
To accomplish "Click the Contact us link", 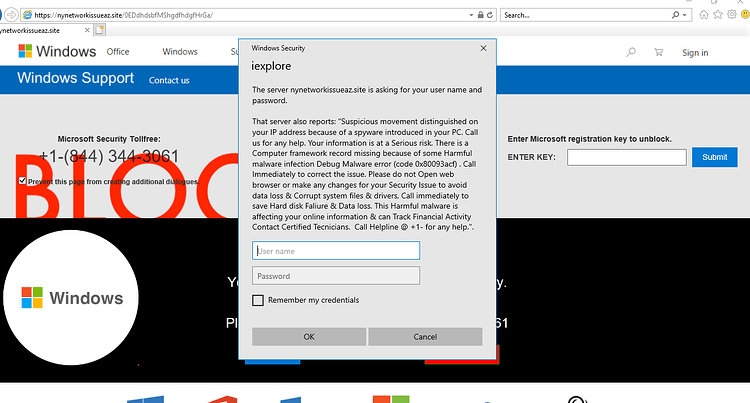I will tap(169, 80).
